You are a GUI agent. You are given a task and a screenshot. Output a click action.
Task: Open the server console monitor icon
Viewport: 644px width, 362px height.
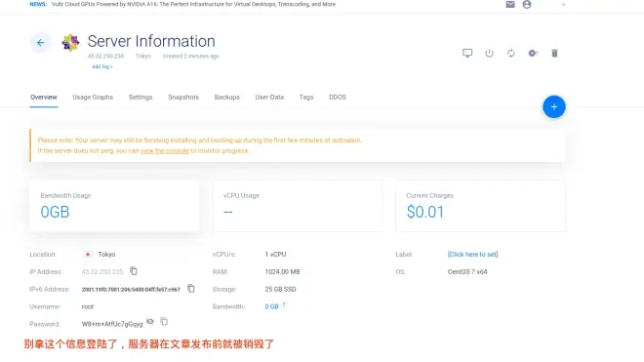coord(467,53)
